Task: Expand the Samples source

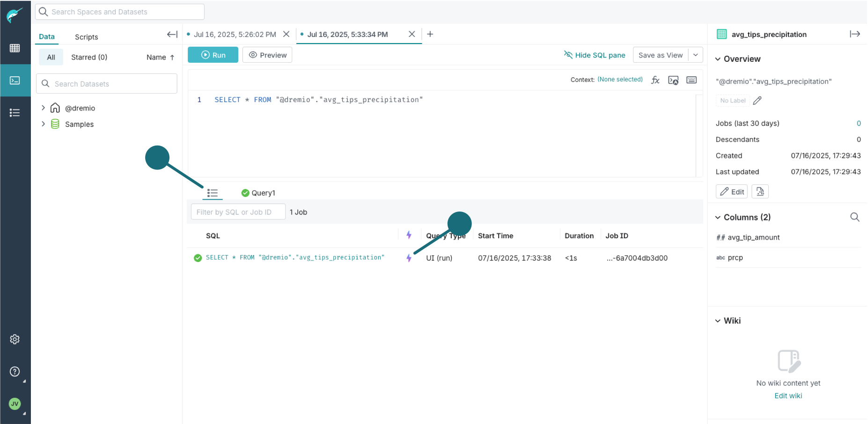Action: tap(43, 124)
